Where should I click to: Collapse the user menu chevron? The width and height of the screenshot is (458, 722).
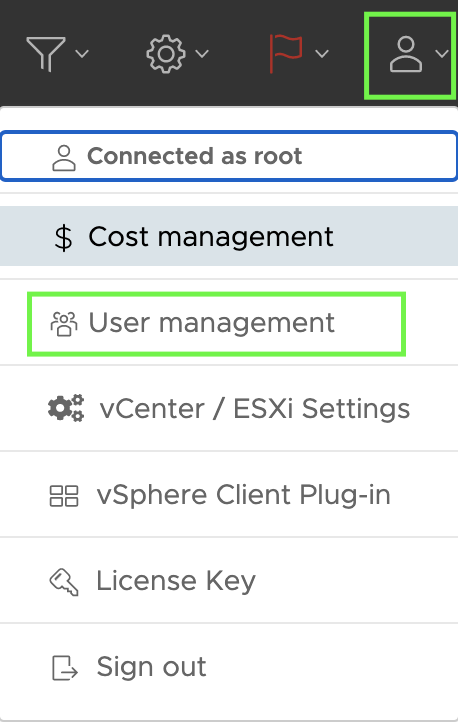point(442,54)
